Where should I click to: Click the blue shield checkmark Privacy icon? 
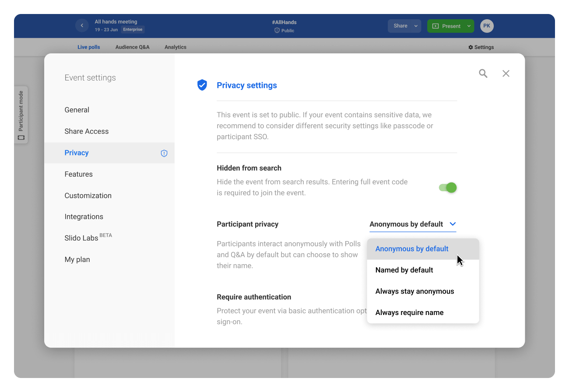tap(202, 85)
